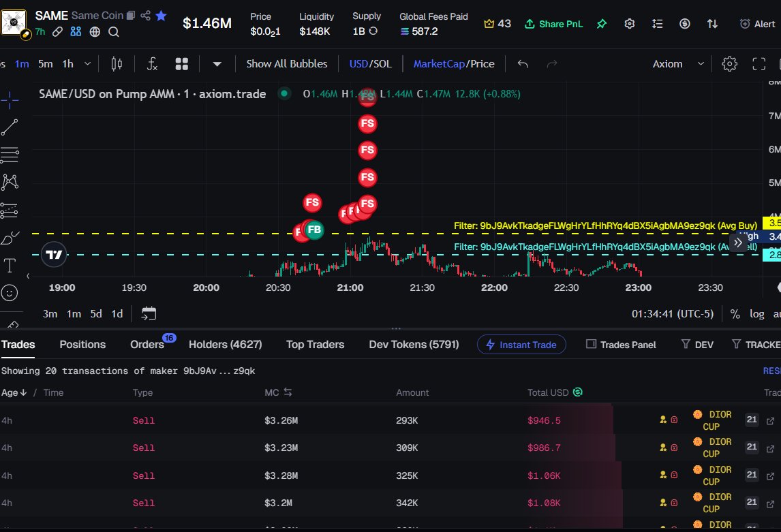The image size is (781, 532).
Task: Click the green pin icon in header
Action: (x=602, y=23)
